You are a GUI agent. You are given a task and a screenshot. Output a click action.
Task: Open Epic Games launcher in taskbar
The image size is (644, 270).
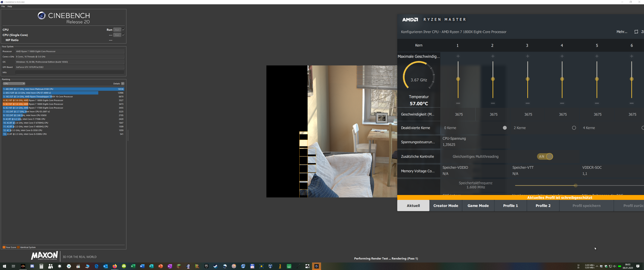[206, 266]
